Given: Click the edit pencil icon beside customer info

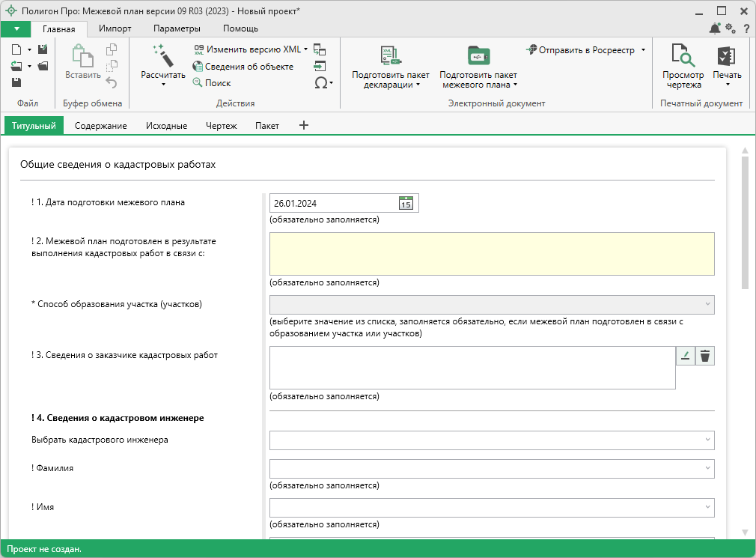Looking at the screenshot, I should pos(686,356).
